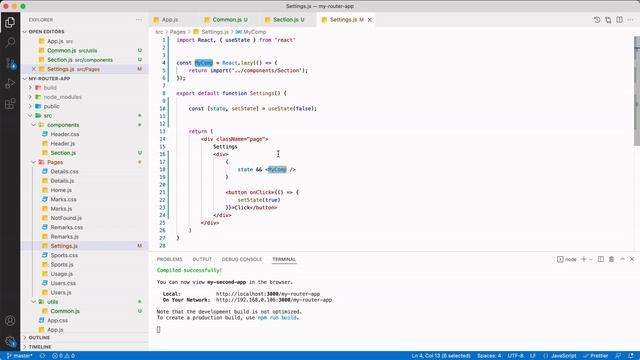Viewport: 640px width, 360px height.
Task: Select the Terminal panel tab
Action: [x=284, y=259]
